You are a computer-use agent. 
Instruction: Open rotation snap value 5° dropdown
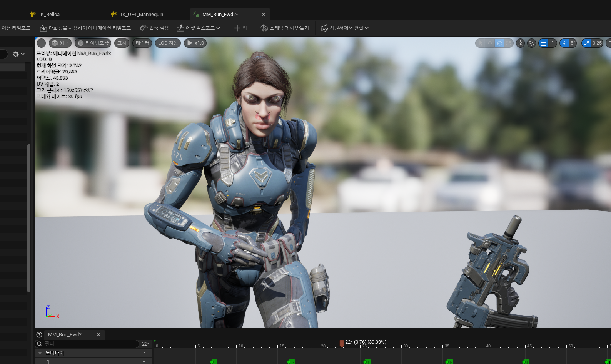573,43
